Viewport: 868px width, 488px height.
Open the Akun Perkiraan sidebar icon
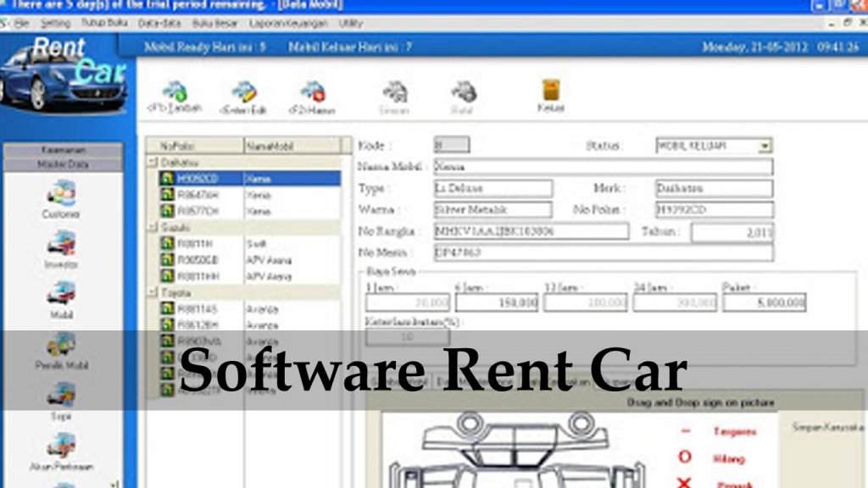click(x=61, y=446)
